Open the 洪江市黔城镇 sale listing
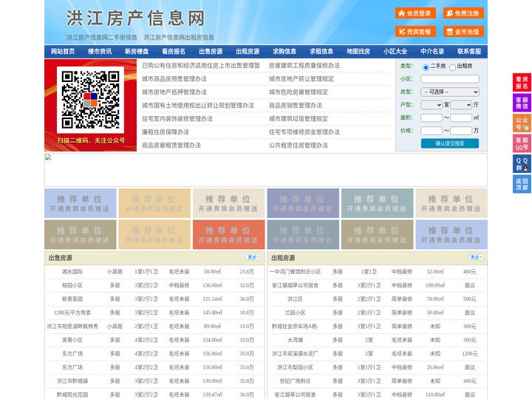 point(72,381)
